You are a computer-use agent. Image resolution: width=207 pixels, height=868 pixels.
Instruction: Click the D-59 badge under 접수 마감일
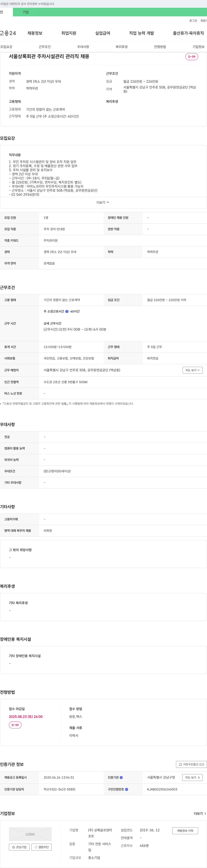pos(15,725)
